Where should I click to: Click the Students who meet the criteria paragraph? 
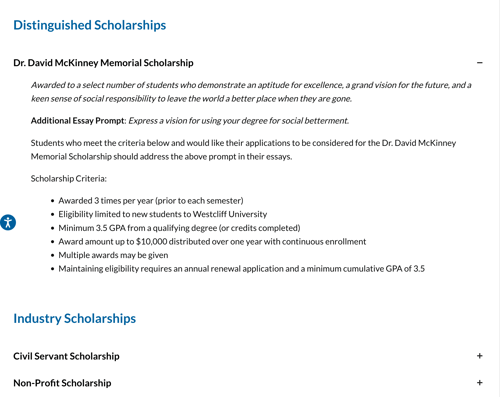point(243,150)
